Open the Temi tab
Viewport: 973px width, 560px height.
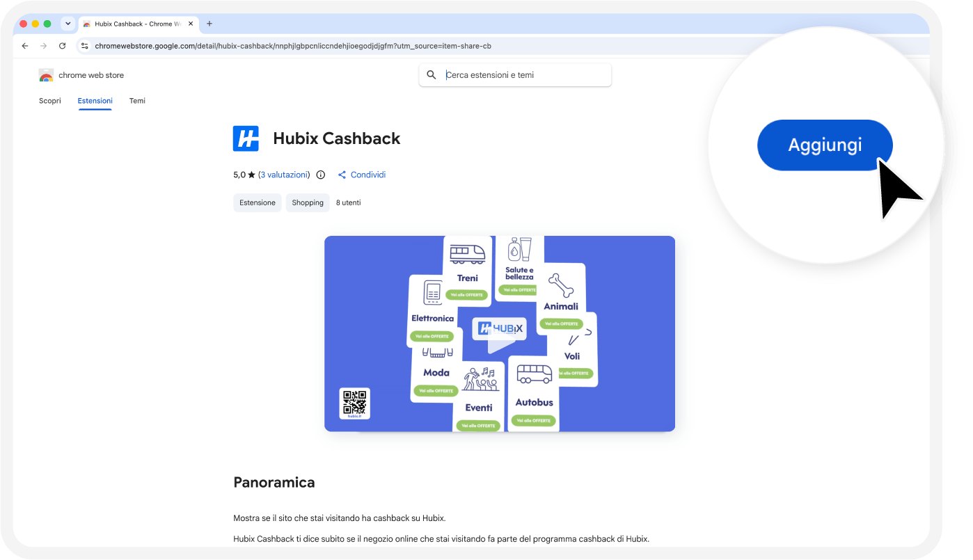pyautogui.click(x=137, y=101)
